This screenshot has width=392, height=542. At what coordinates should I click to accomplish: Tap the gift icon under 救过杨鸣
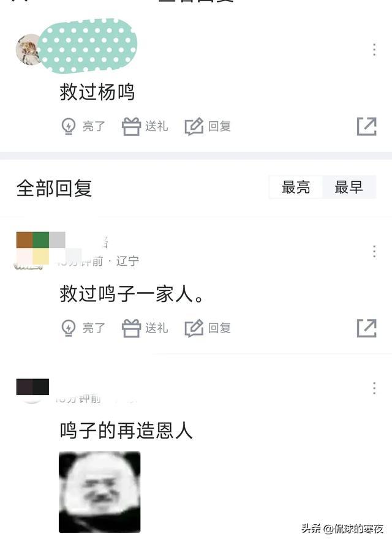coord(131,126)
